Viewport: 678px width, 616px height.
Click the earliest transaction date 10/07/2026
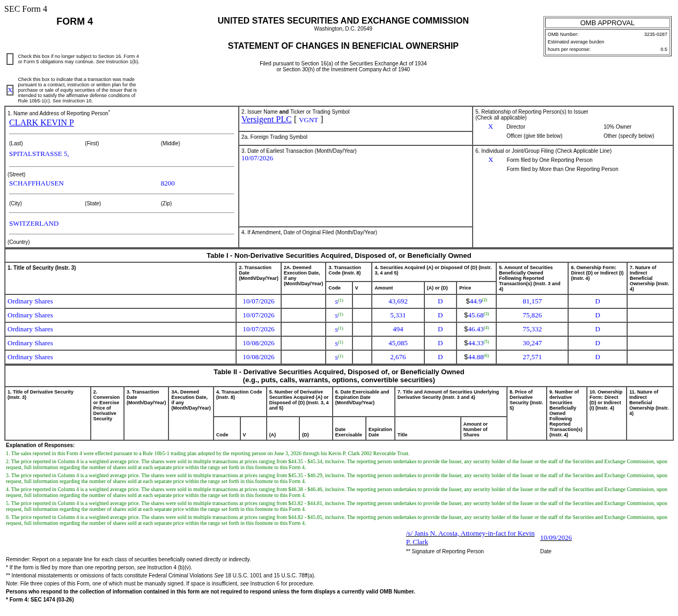(257, 158)
